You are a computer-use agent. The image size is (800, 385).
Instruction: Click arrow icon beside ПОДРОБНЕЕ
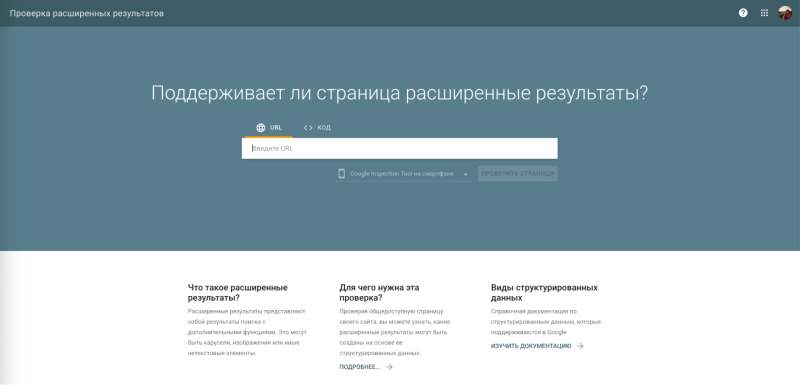389,367
